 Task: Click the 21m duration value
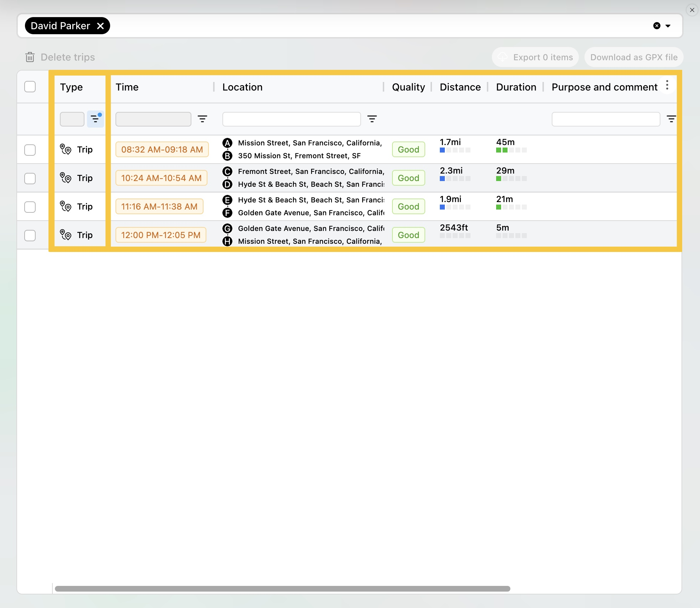[x=505, y=199]
